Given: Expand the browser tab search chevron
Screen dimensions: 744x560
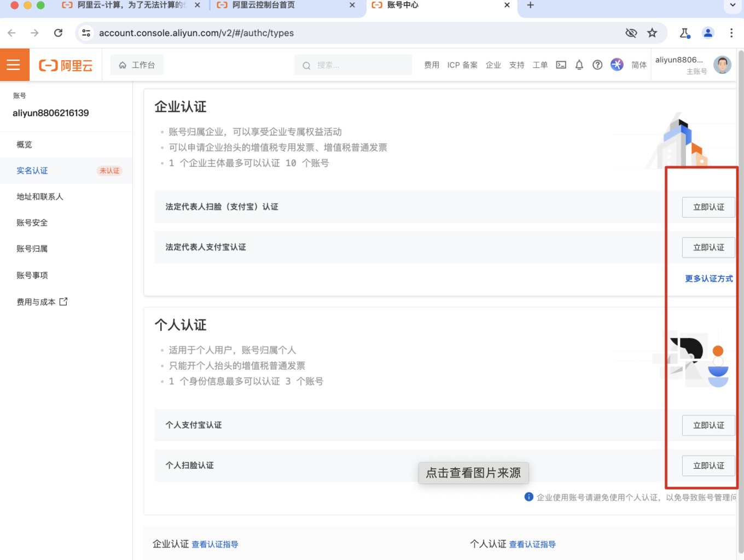Looking at the screenshot, I should (x=733, y=5).
